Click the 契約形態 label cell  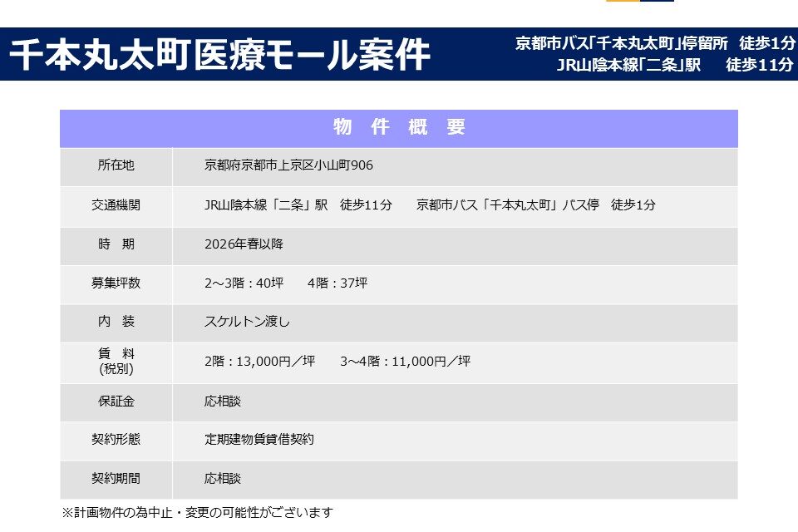click(x=116, y=441)
